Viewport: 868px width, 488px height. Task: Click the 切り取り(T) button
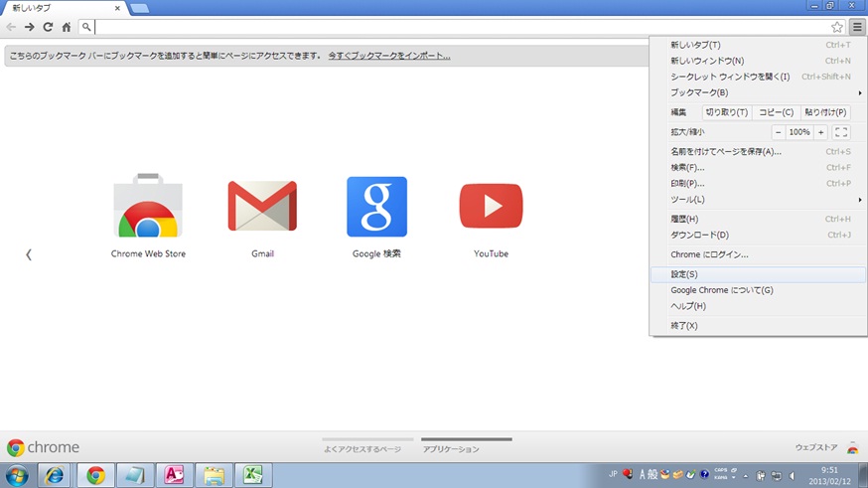(726, 112)
